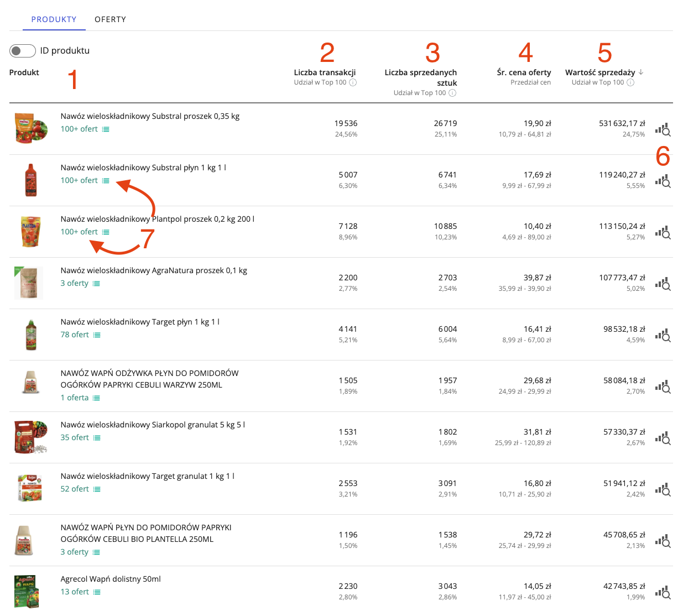Expand offers list icon for Siarkopol granulat
683x616 pixels.
97,438
